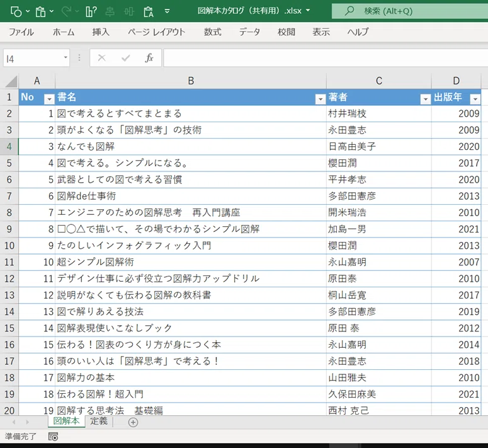Screen dimensions: 488x448
Task: Open the 出版年 column filter dropdown
Action: (475, 99)
